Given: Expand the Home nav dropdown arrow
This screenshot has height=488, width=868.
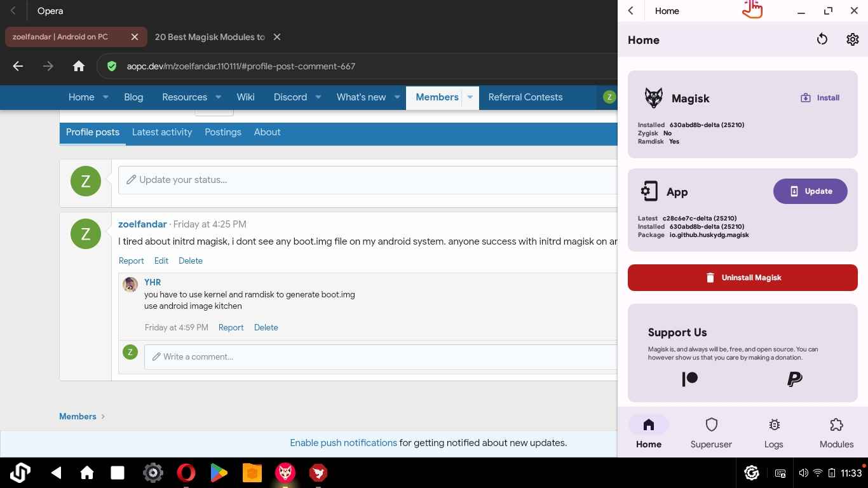Looking at the screenshot, I should [x=105, y=97].
